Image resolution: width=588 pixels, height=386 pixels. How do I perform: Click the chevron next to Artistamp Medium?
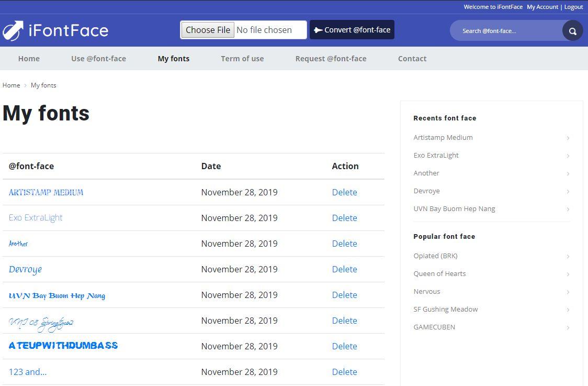[568, 138]
